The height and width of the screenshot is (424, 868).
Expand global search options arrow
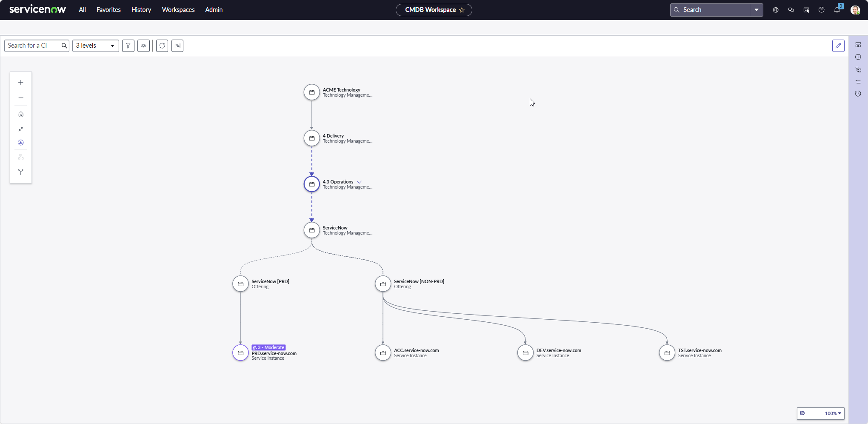(757, 10)
